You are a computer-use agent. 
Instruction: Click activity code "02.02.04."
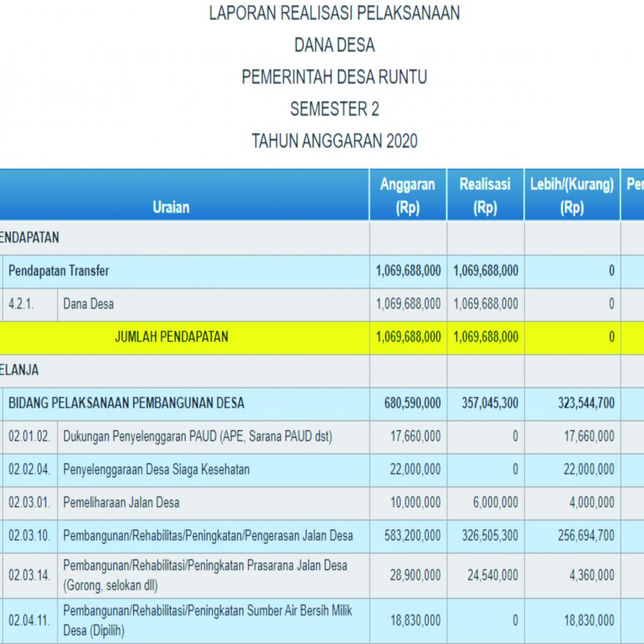coord(29,469)
